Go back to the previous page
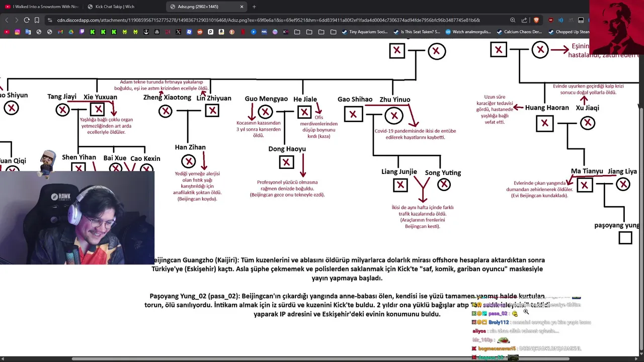This screenshot has height=362, width=644. click(x=7, y=20)
